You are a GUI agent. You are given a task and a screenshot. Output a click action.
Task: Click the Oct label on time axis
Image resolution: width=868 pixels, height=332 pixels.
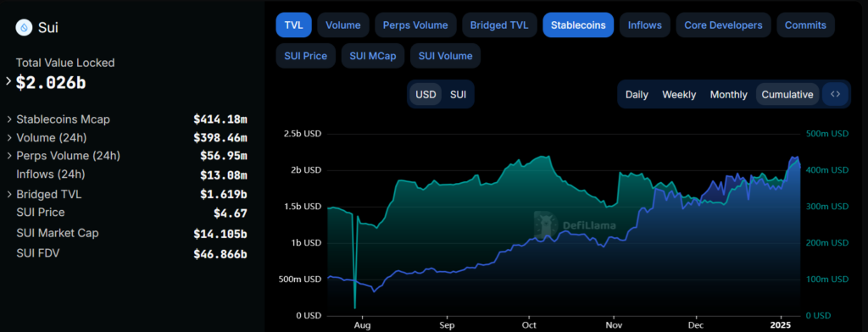click(530, 325)
